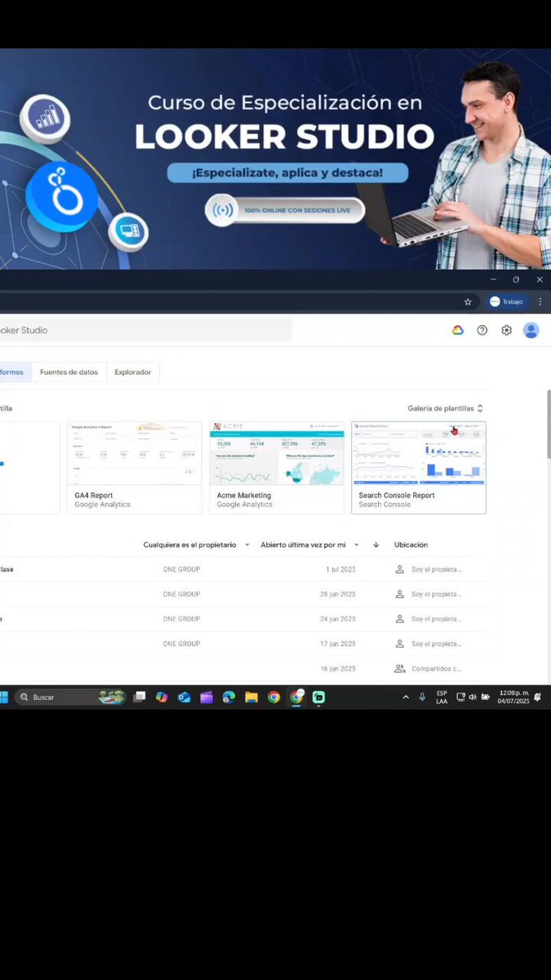The height and width of the screenshot is (980, 551).
Task: Open the GA4 Report template
Action: (x=134, y=468)
